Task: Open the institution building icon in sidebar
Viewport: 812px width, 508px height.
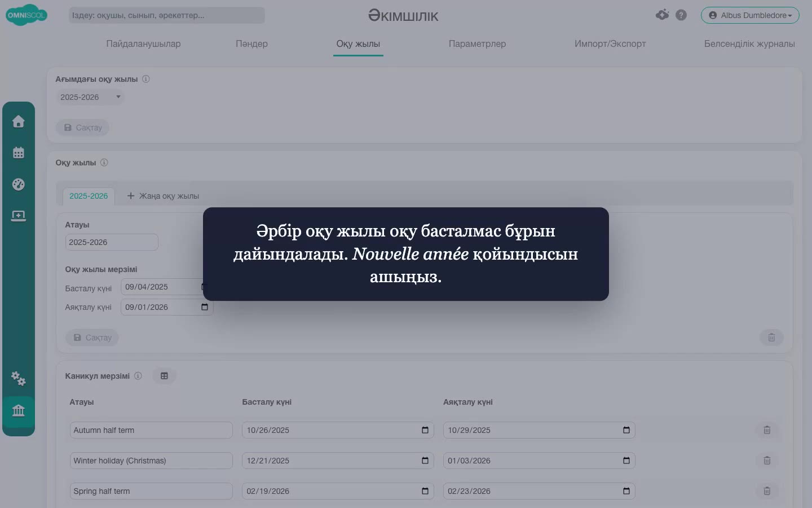Action: coord(19,410)
